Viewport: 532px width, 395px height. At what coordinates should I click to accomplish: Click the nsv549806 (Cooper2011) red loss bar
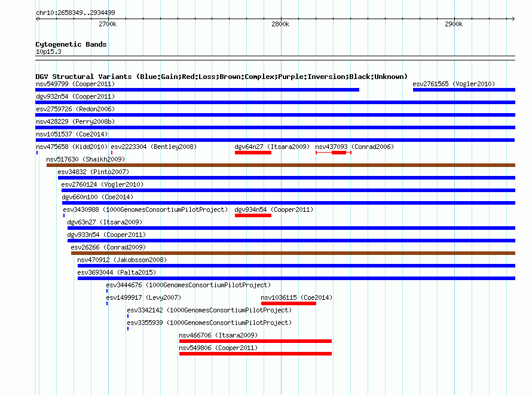(255, 354)
